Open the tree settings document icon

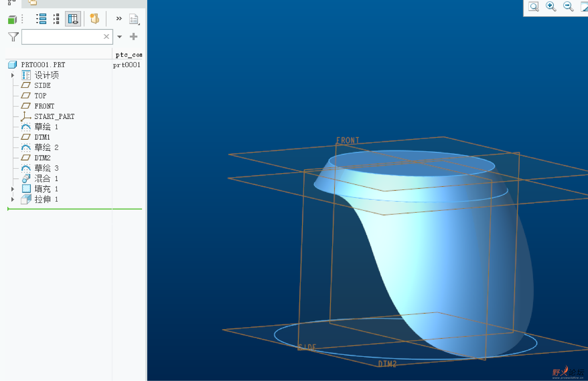[x=134, y=19]
